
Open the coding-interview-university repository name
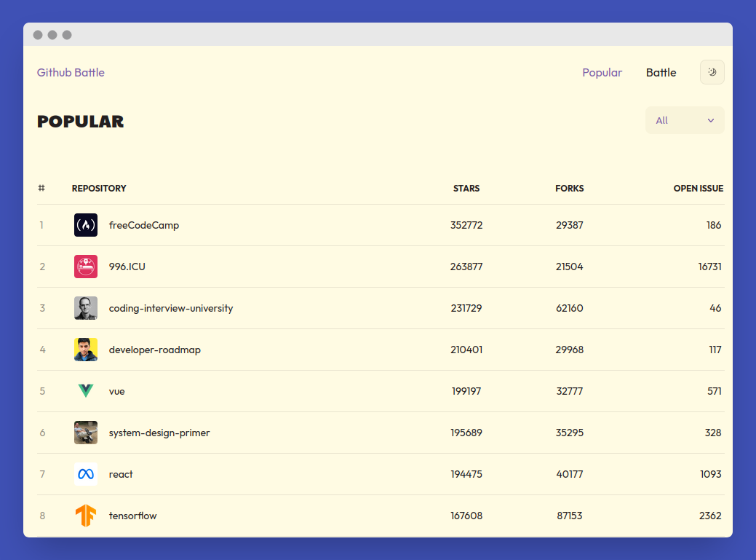click(171, 308)
